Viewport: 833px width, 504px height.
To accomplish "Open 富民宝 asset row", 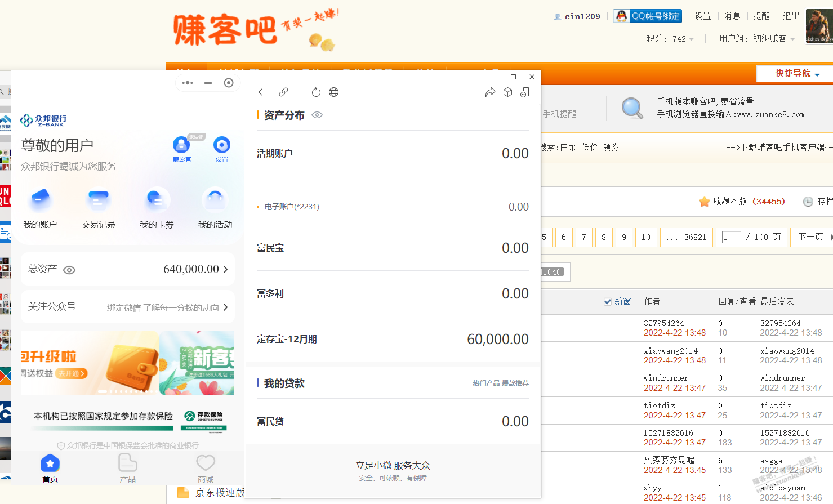I will click(x=393, y=248).
